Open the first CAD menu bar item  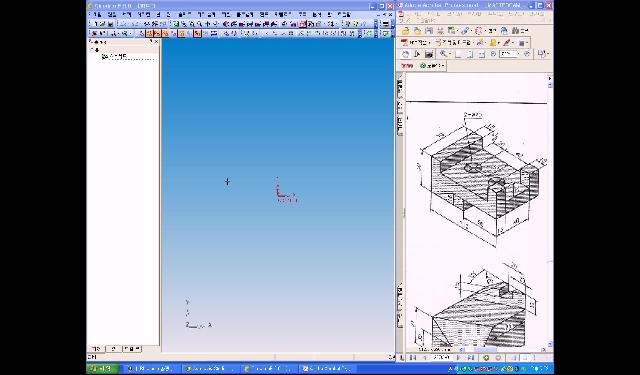(97, 14)
